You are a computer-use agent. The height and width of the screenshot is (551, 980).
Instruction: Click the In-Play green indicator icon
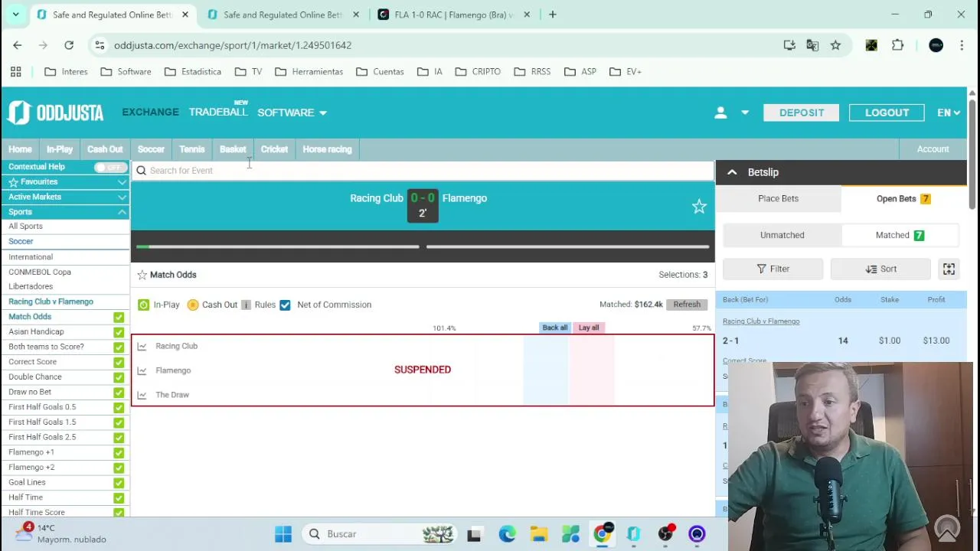coord(143,305)
